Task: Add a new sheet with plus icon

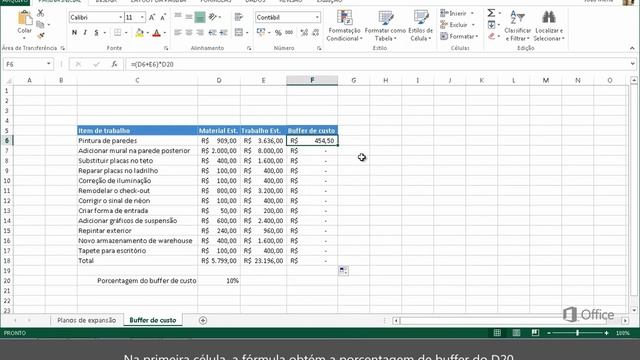Action: (203, 320)
